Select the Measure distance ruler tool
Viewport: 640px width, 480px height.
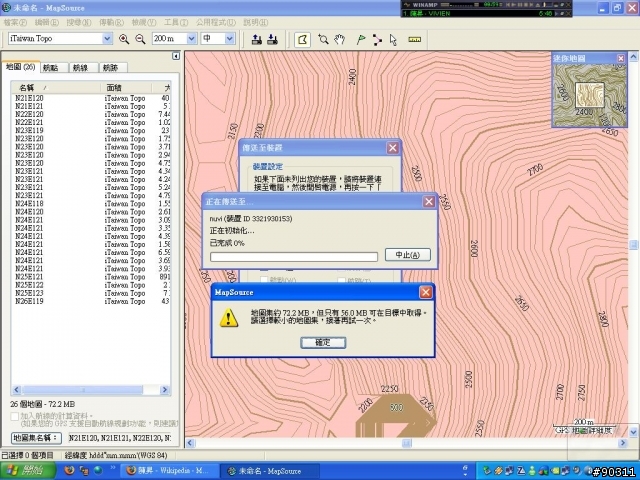414,40
